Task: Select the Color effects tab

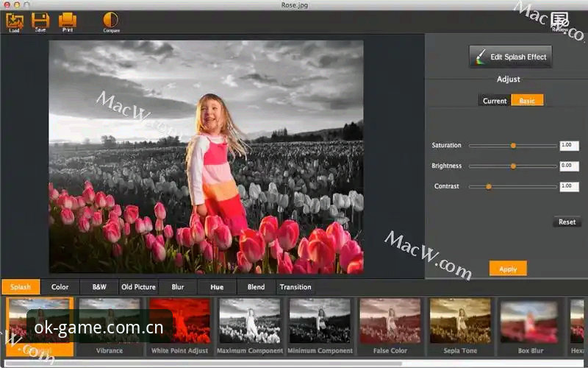Action: (x=60, y=287)
